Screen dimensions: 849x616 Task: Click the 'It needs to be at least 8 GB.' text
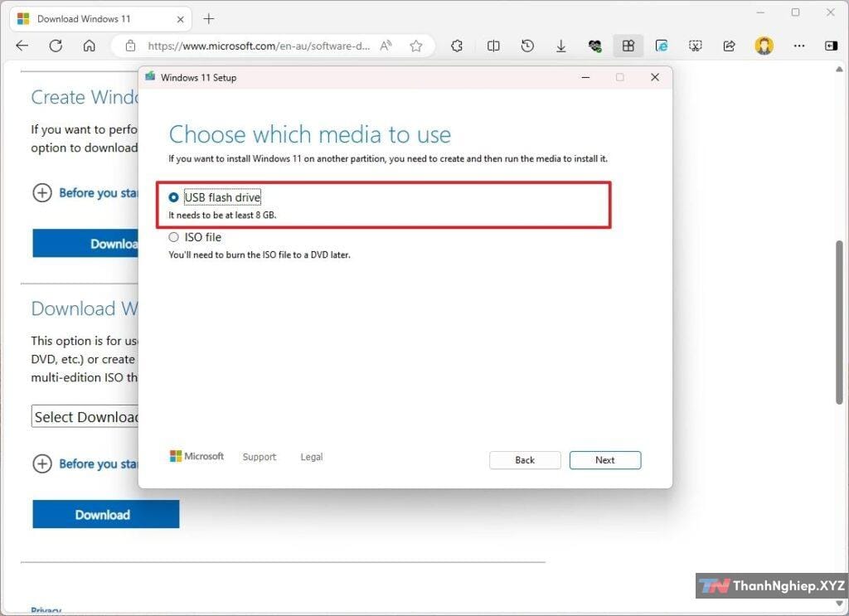222,215
